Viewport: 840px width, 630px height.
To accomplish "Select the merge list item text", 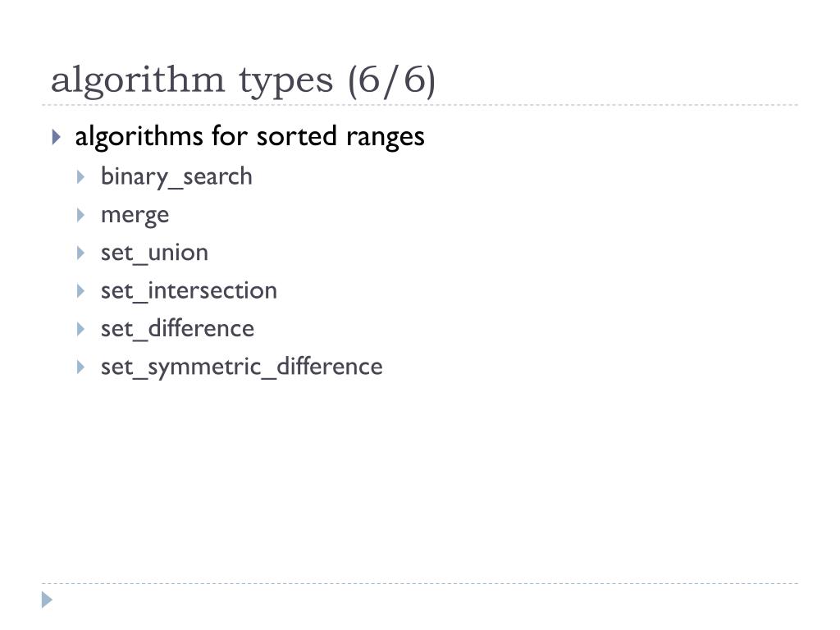I will click(x=135, y=217).
